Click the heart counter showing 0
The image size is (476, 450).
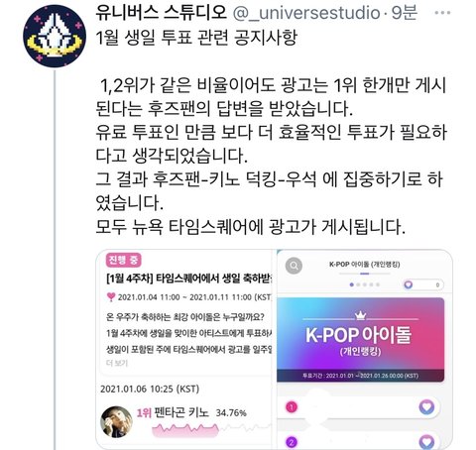coord(423,284)
